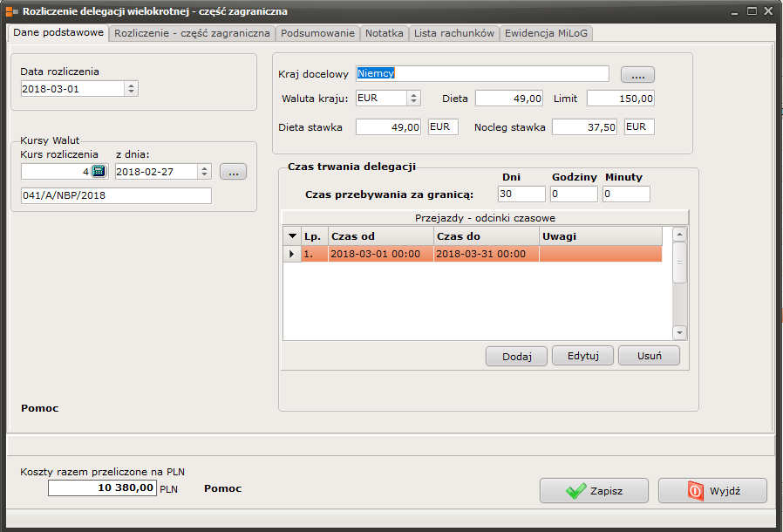Switch to Dane podstawowe tab
The width and height of the screenshot is (783, 532).
coord(58,33)
